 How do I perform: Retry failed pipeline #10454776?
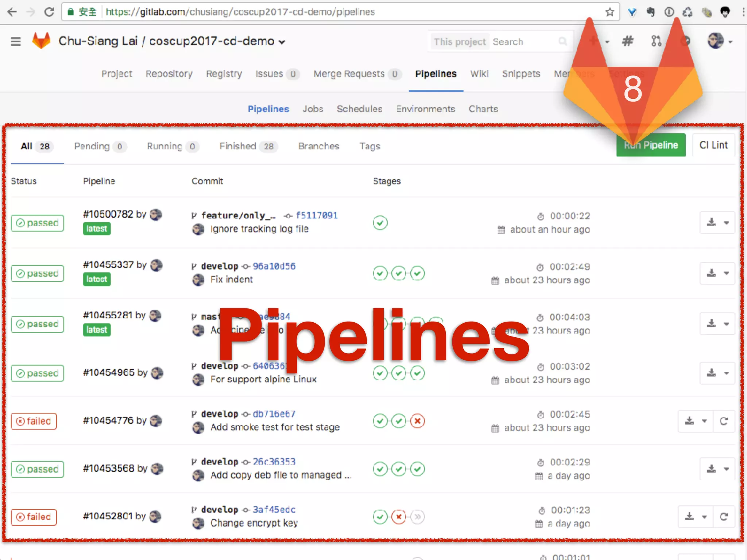coord(724,421)
